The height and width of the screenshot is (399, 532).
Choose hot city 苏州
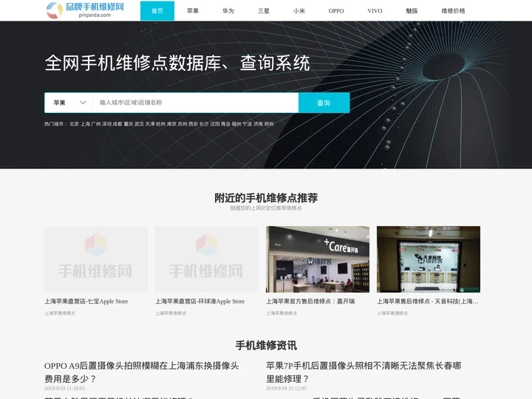coord(183,124)
